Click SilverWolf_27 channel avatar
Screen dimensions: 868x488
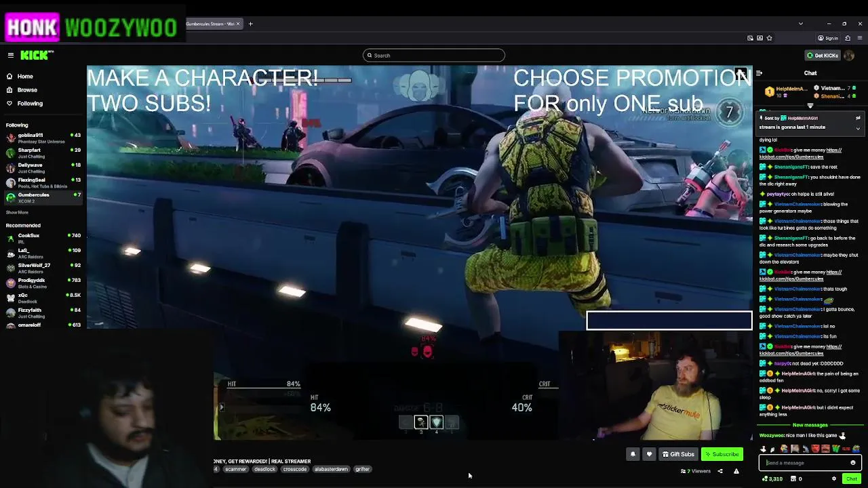10,268
